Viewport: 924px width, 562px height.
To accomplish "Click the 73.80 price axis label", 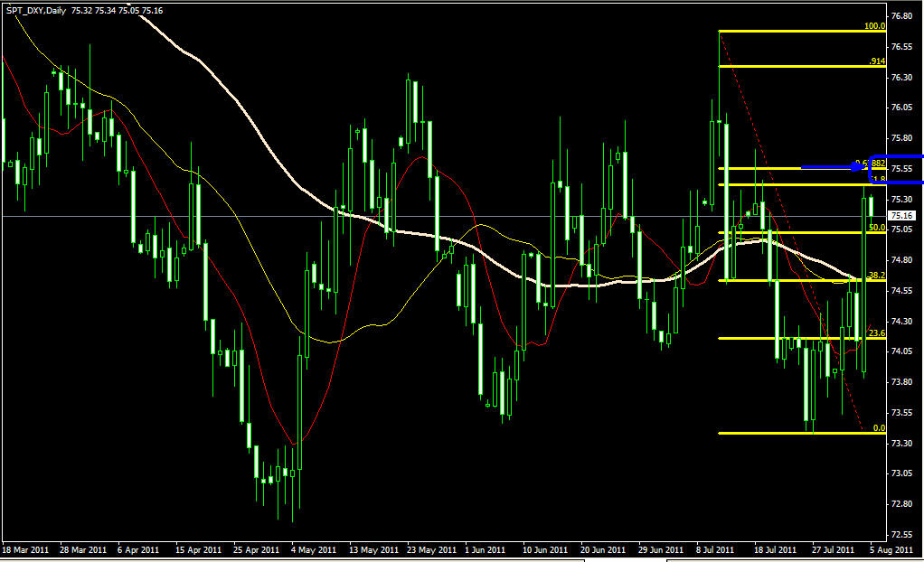I will 903,381.
